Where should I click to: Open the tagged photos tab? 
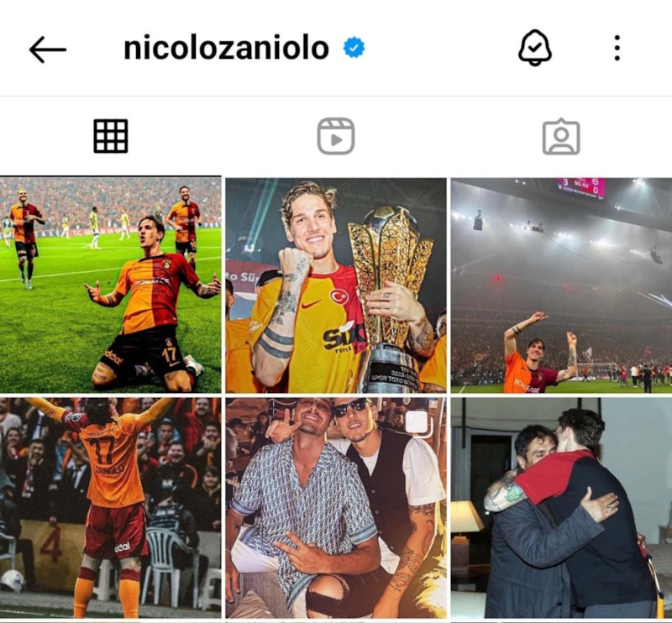click(561, 136)
